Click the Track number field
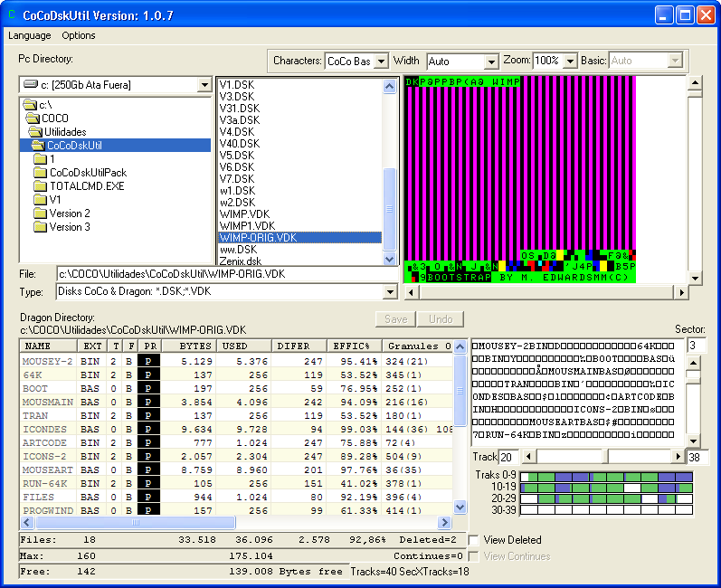 pyautogui.click(x=509, y=457)
